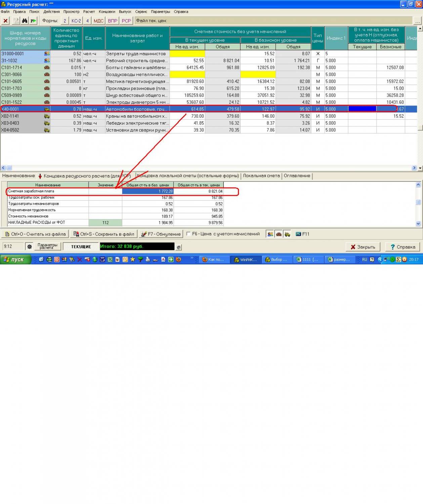Open the КС-2 form
This screenshot has width=423, height=504.
coord(76,21)
